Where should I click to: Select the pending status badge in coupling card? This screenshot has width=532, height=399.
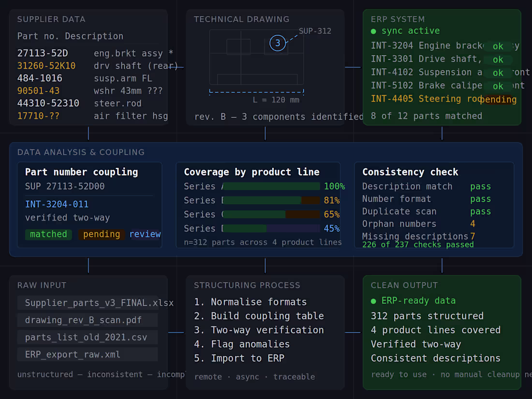click(102, 234)
